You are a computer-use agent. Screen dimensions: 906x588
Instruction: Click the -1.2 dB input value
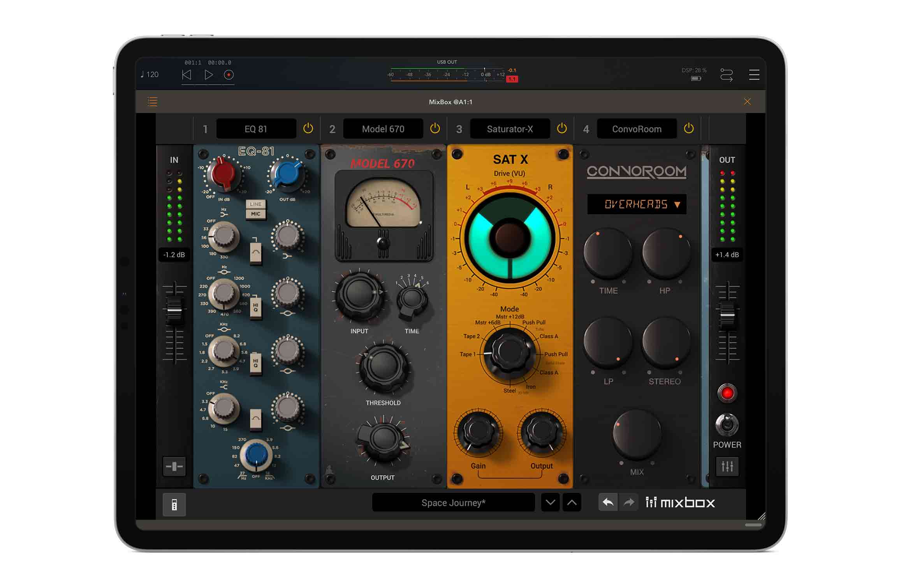coord(174,255)
